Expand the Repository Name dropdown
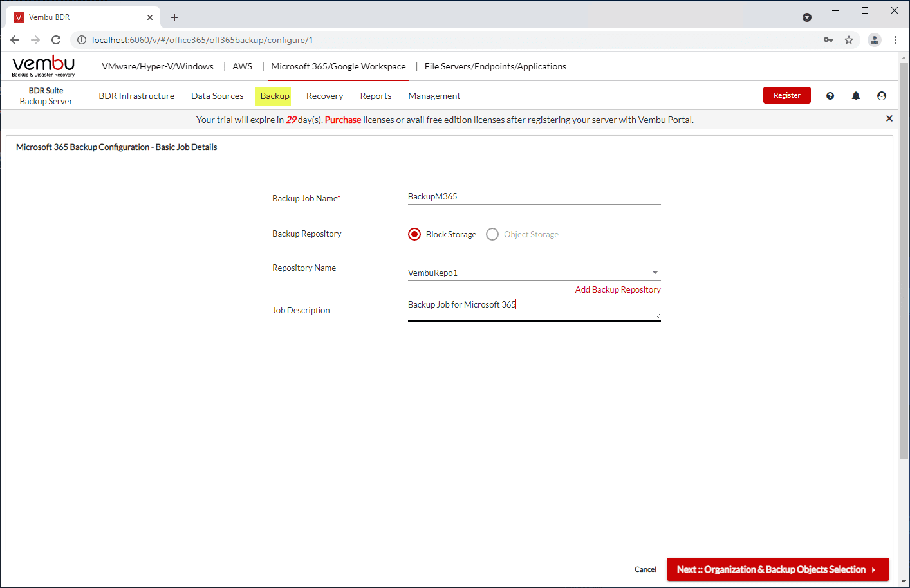910x588 pixels. click(x=655, y=273)
